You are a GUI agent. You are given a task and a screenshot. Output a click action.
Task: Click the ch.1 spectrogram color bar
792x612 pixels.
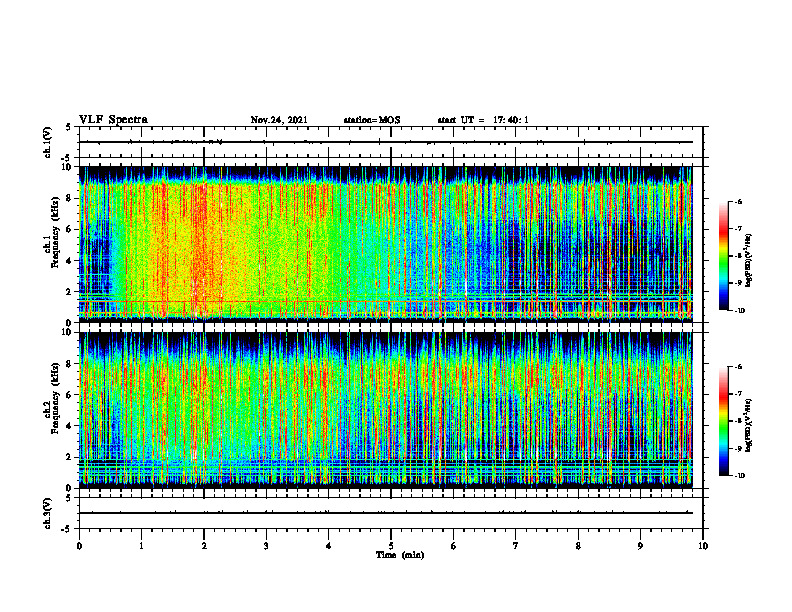(x=723, y=256)
